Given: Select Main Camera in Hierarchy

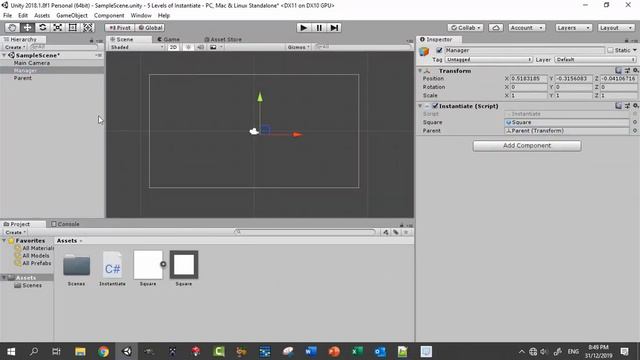Looking at the screenshot, I should point(32,63).
